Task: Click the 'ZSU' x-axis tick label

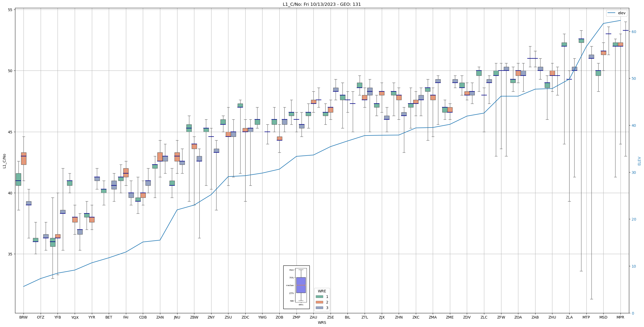Action: [228, 317]
